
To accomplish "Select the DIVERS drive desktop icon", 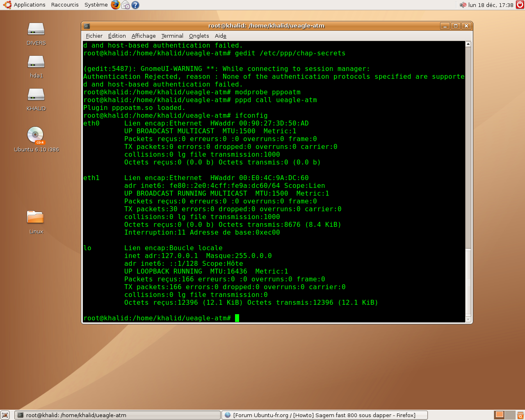I will tap(36, 34).
